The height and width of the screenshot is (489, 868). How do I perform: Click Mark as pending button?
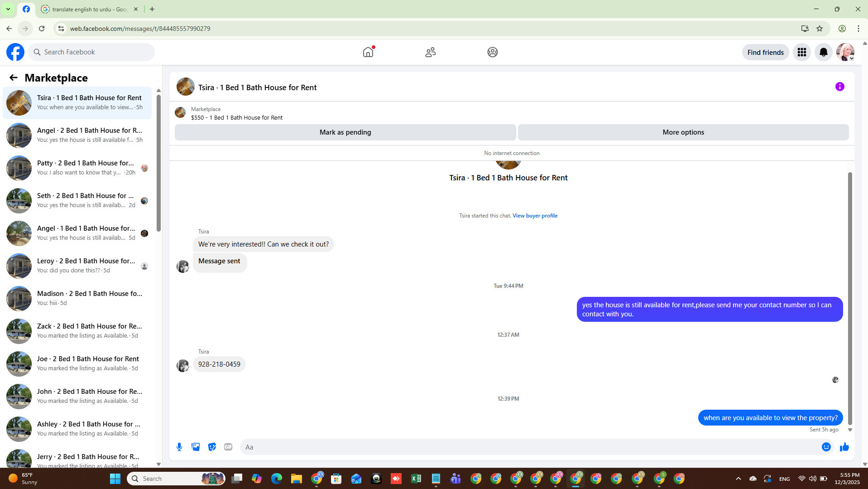pyautogui.click(x=345, y=132)
